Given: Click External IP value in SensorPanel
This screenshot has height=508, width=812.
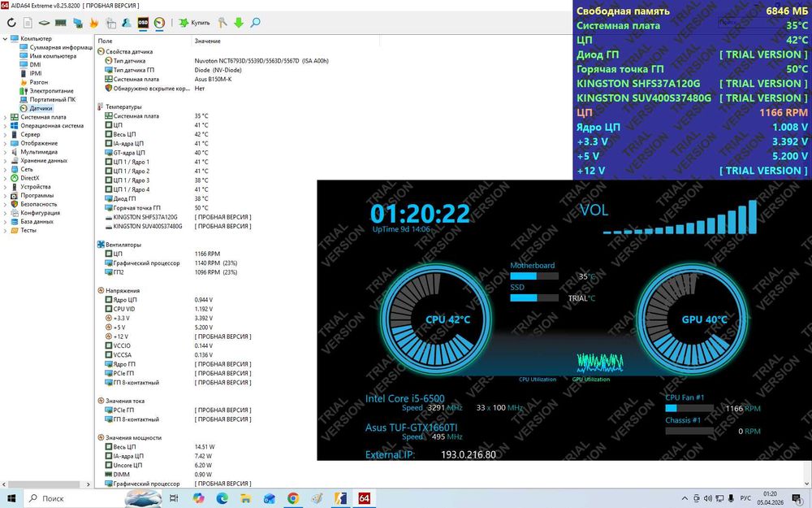Looking at the screenshot, I should 469,455.
